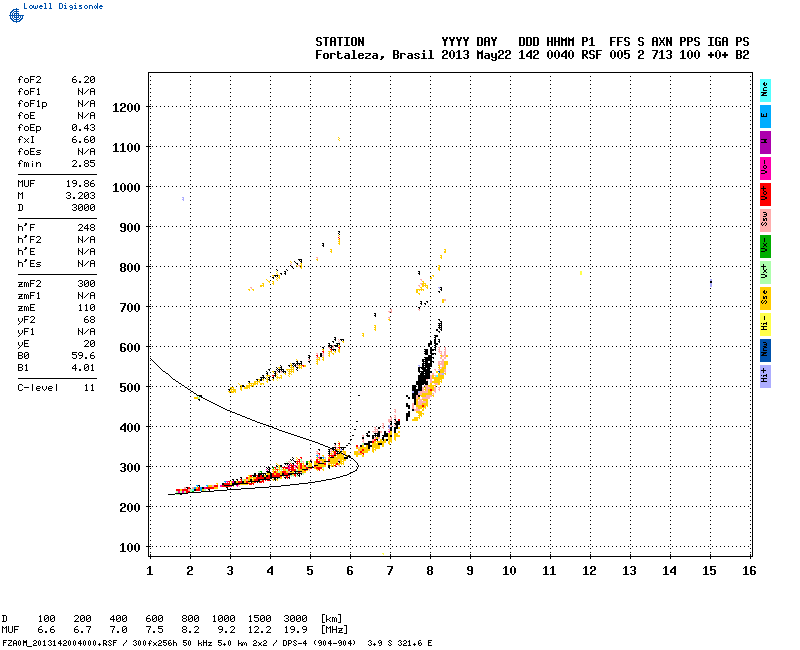
Task: Pick the magenta Vo- legend swatch
Action: 765,168
